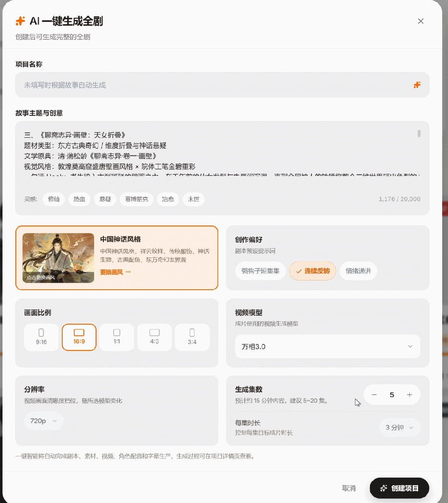
Task: Click the 创建项目 button
Action: pos(399,488)
